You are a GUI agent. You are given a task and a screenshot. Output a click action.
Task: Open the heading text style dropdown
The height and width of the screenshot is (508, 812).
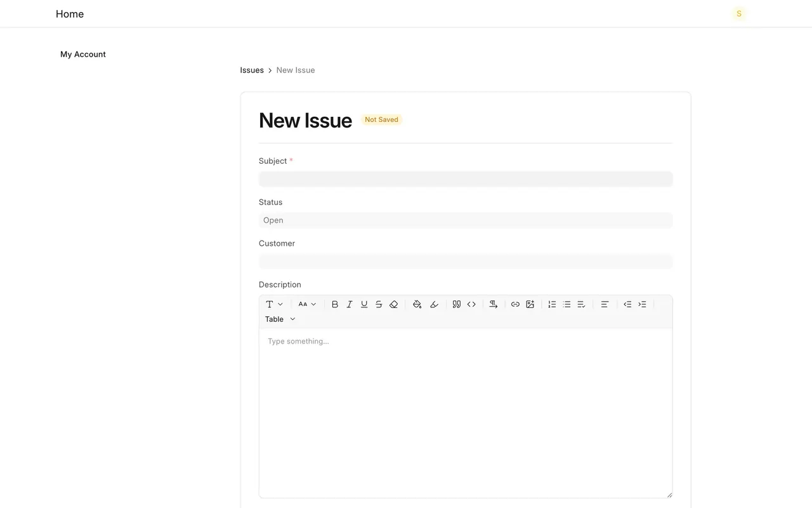click(274, 304)
